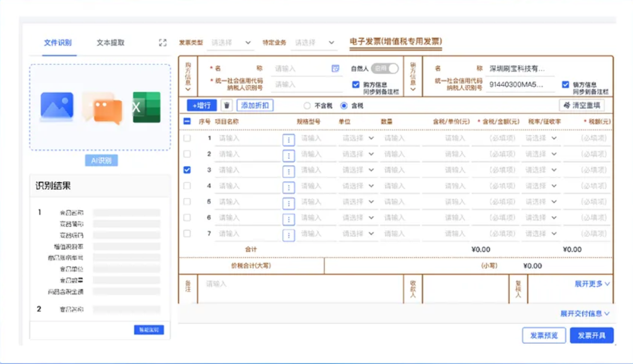Open the 特定业务 dropdown
This screenshot has height=364, width=633.
tap(315, 43)
